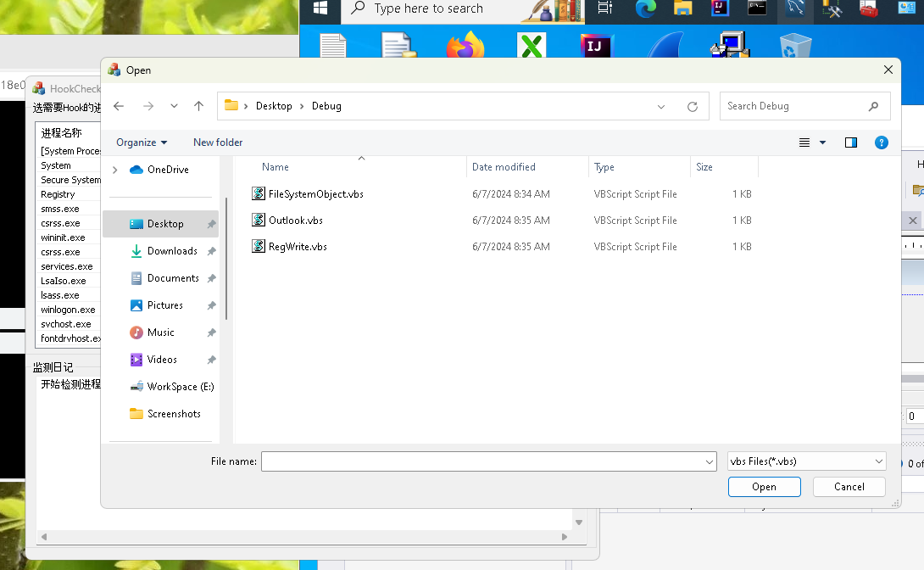Toggle the preview pane
Image resolution: width=924 pixels, height=570 pixels.
click(x=851, y=142)
